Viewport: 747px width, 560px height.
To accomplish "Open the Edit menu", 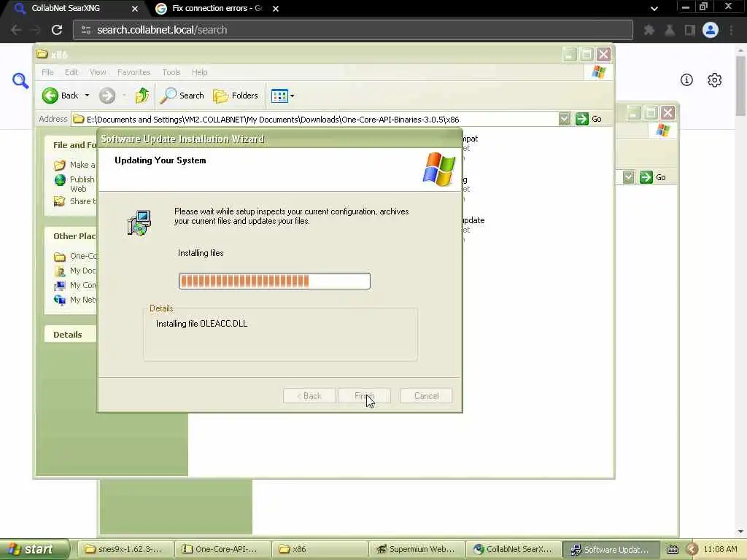I will [x=71, y=72].
